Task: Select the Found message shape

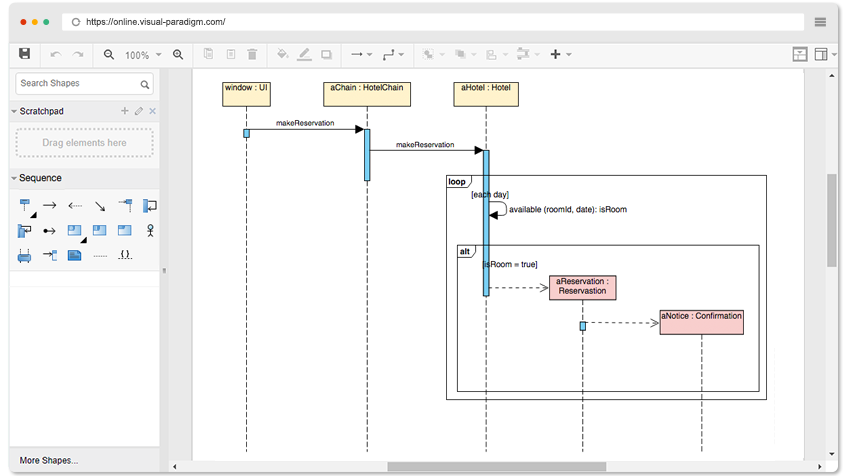Action: coord(49,231)
